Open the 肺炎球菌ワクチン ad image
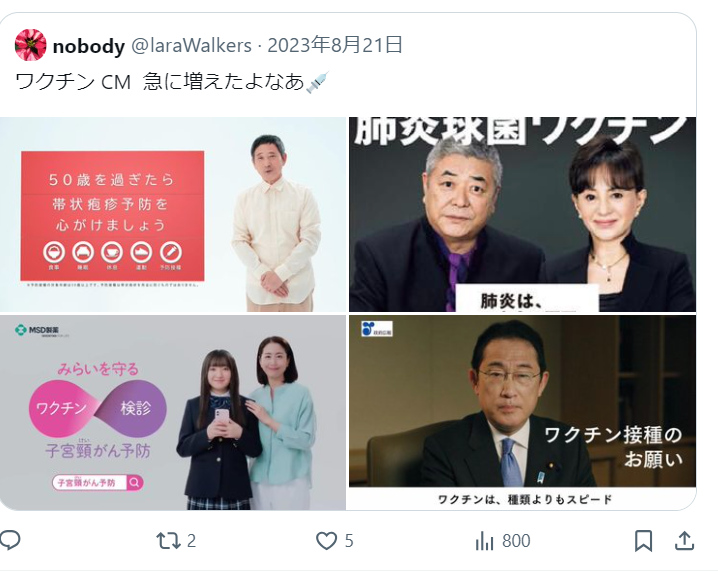Screen dimensions: 718x583 [x=522, y=214]
